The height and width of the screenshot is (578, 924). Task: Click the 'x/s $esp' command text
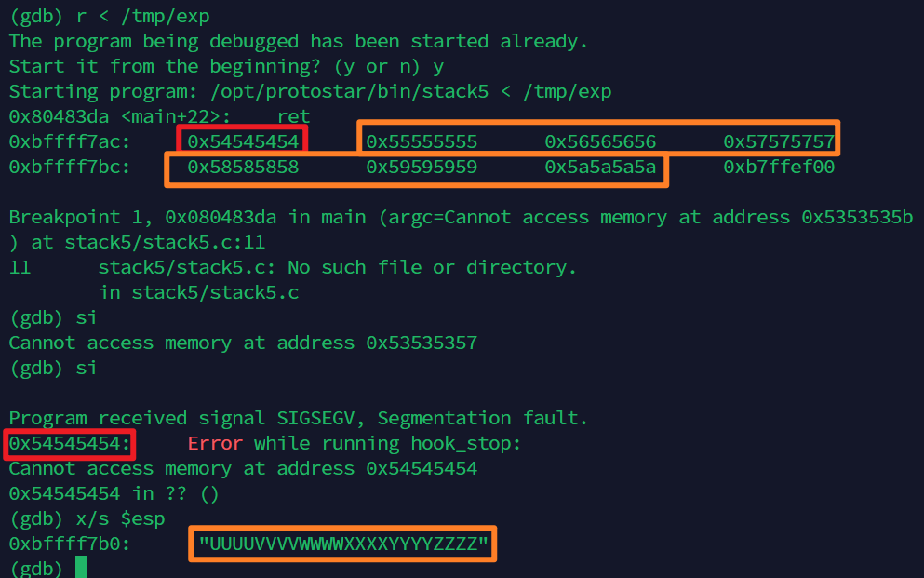pyautogui.click(x=120, y=518)
